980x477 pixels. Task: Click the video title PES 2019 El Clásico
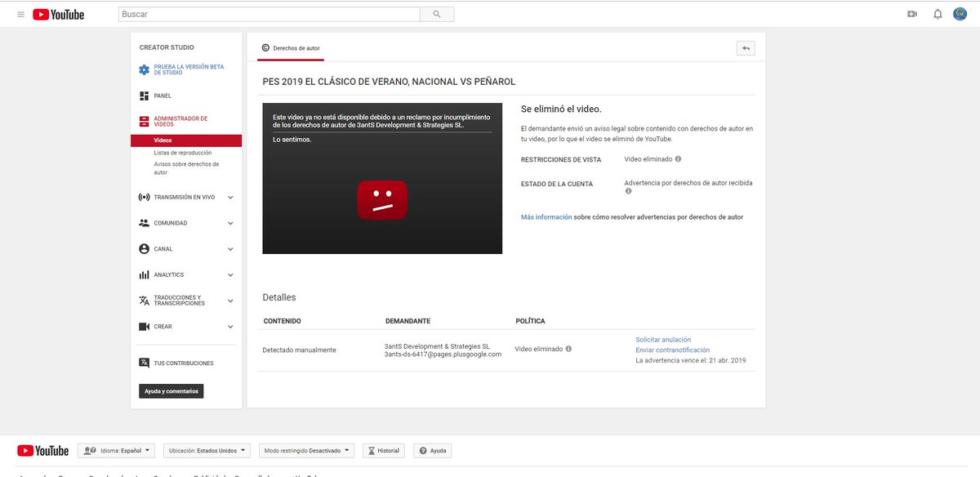click(x=389, y=82)
